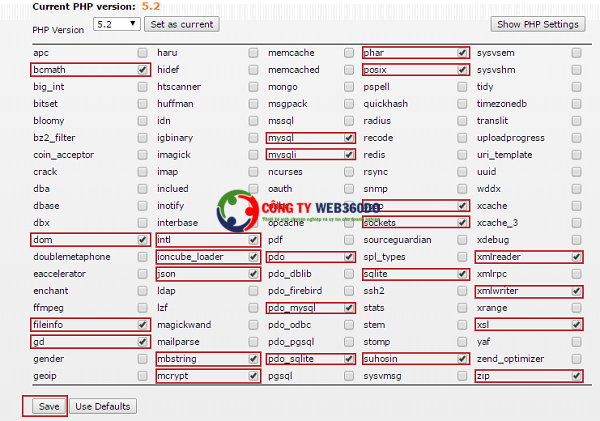600x421 pixels.
Task: Enable the big_int extension checkbox
Action: click(x=142, y=87)
